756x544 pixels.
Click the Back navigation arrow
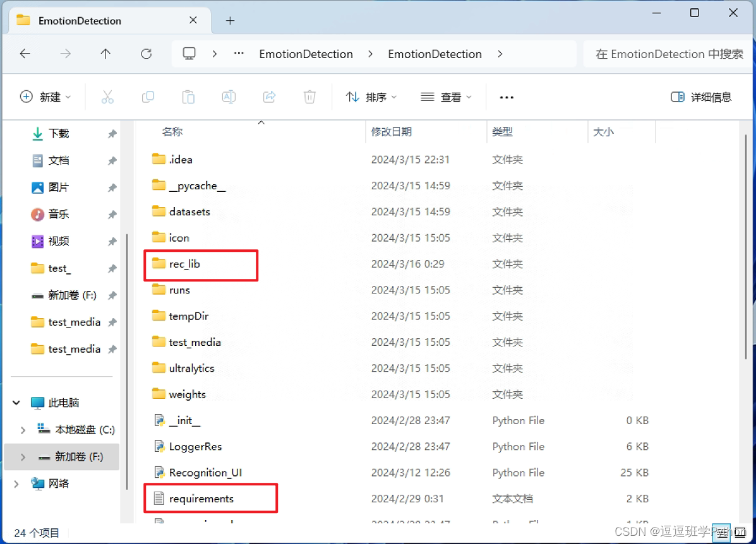point(25,54)
